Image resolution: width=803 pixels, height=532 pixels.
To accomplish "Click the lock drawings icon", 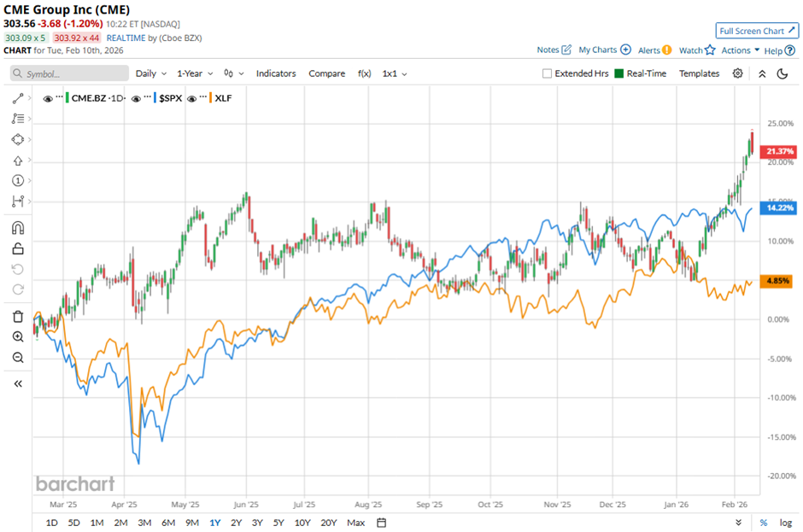I will click(x=18, y=249).
